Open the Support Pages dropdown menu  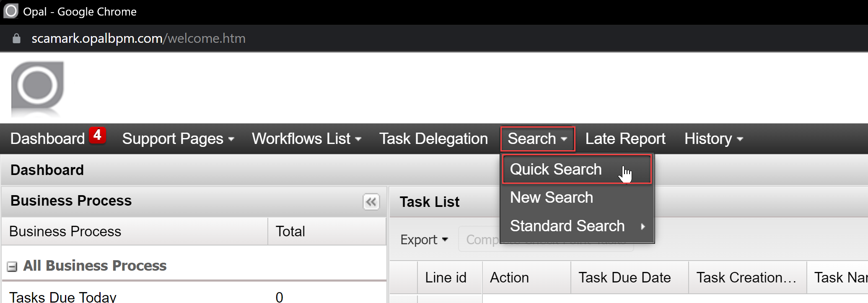pyautogui.click(x=178, y=139)
